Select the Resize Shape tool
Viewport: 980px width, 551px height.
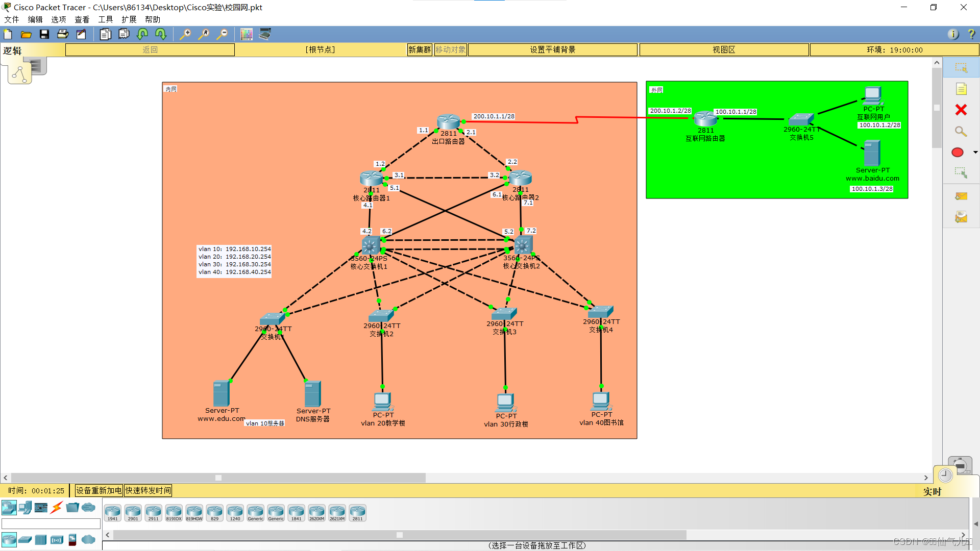point(961,172)
